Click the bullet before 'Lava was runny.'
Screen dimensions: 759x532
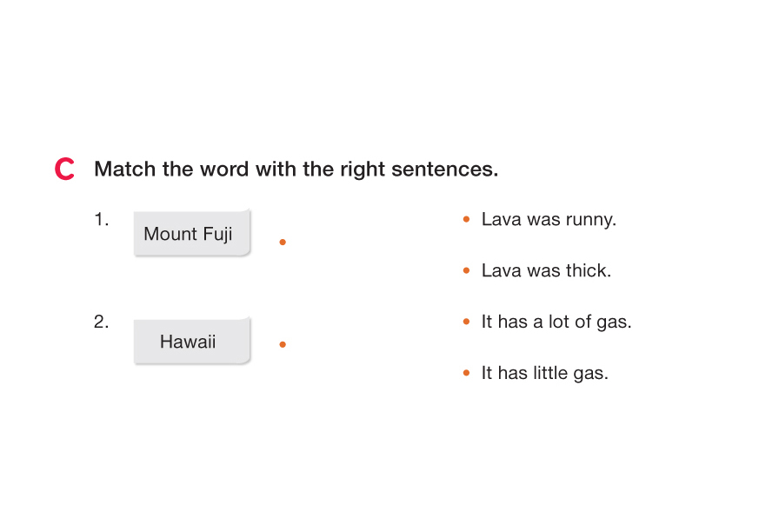(x=467, y=220)
